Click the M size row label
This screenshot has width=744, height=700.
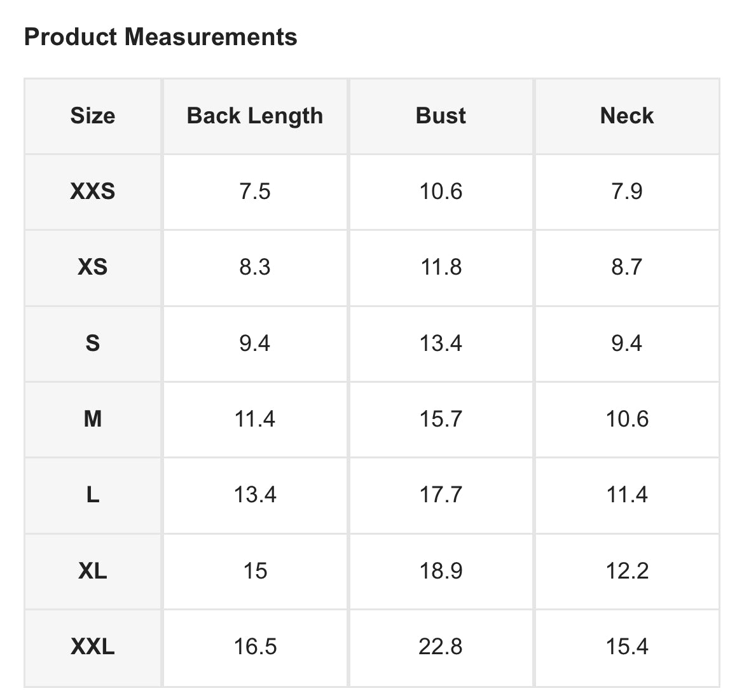93,419
